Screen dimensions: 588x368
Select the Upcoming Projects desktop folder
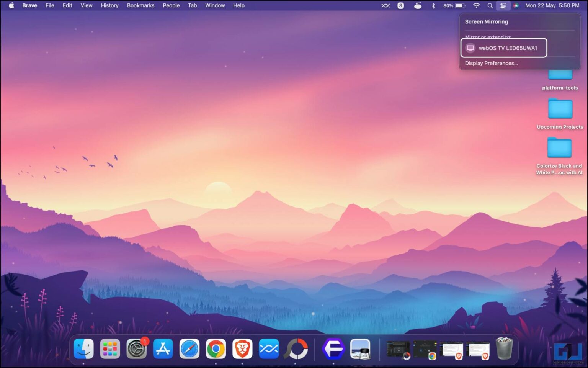pyautogui.click(x=560, y=110)
